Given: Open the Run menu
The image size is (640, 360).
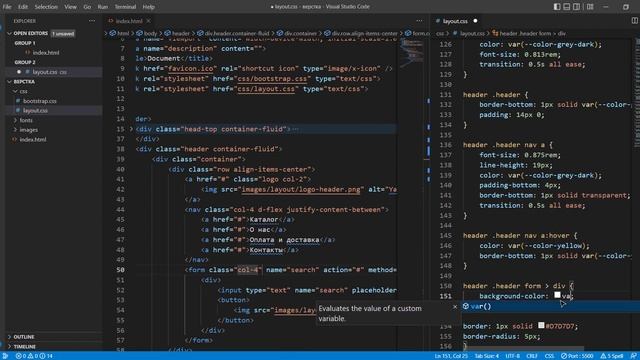Looking at the screenshot, I should click(102, 7).
